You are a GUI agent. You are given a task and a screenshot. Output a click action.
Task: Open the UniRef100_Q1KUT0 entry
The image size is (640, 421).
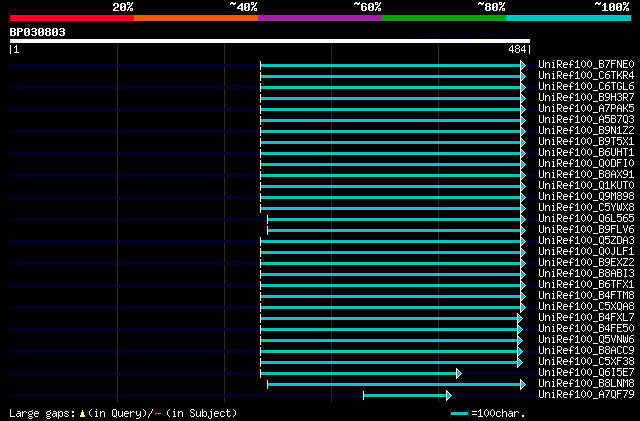pos(586,186)
